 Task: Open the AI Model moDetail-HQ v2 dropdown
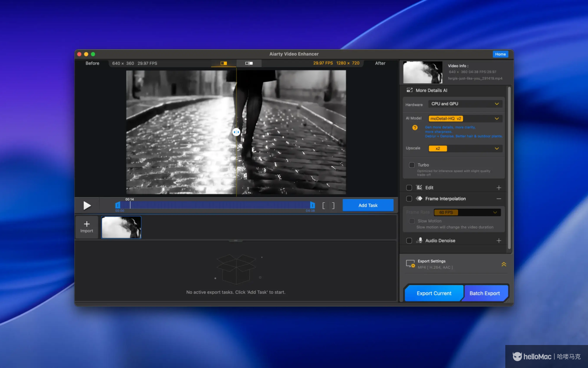coord(465,118)
